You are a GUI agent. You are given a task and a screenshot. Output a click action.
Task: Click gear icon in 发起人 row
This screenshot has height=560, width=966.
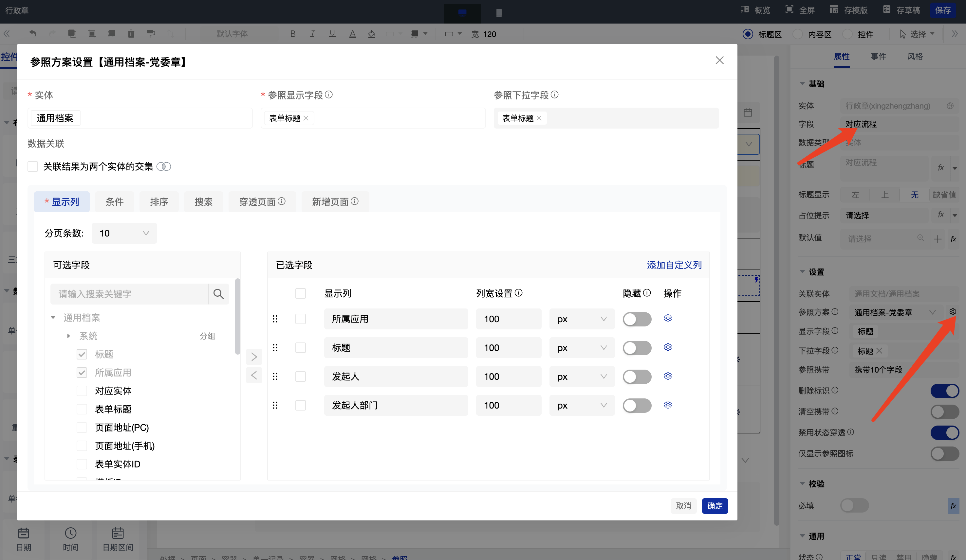668,376
